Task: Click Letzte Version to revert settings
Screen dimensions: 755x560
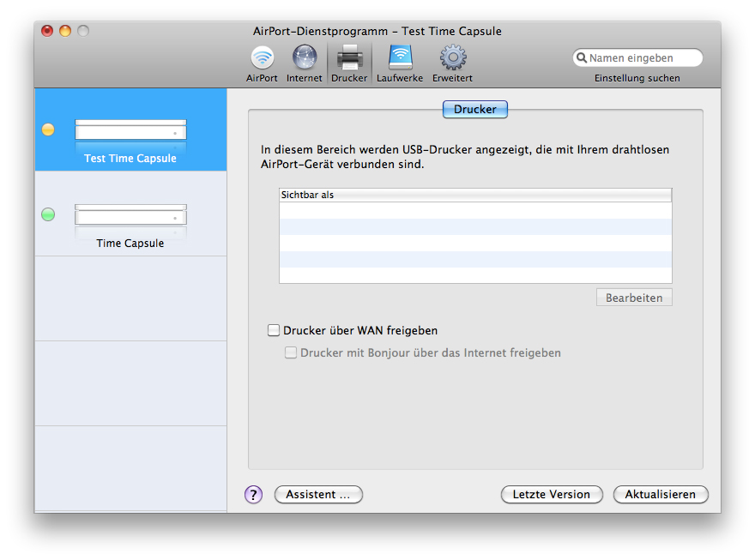Action: [552, 494]
